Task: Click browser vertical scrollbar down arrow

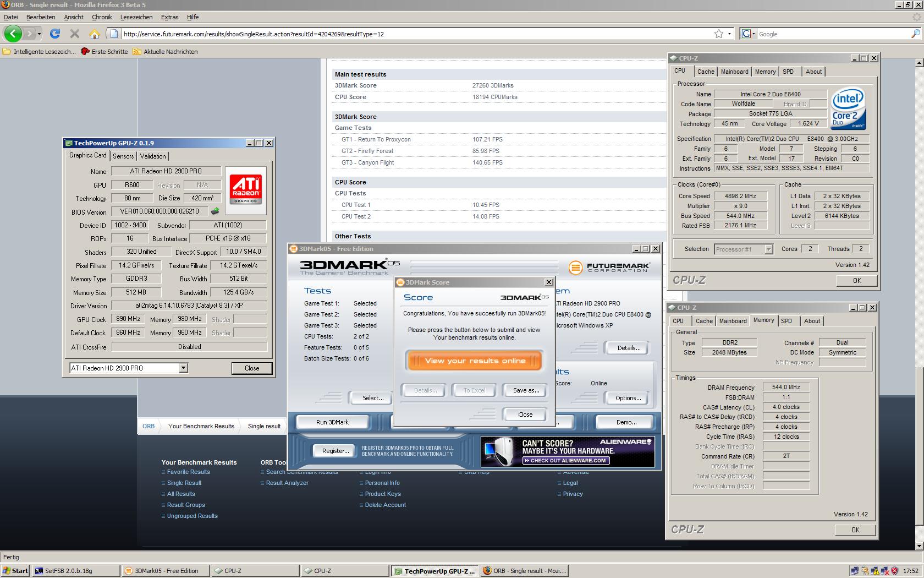Action: (x=919, y=546)
